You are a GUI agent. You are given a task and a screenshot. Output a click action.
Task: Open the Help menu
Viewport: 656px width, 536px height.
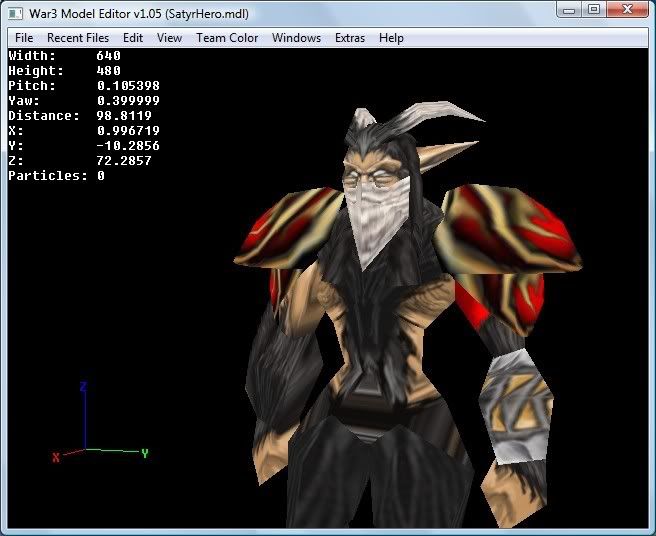point(391,38)
